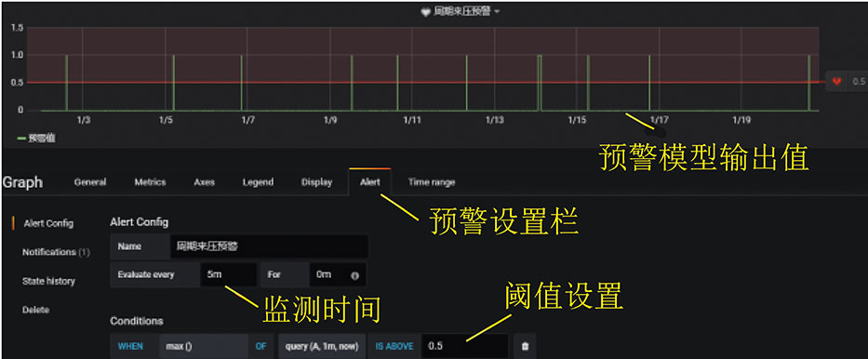
Task: Open the Legend tab
Action: pos(258,182)
